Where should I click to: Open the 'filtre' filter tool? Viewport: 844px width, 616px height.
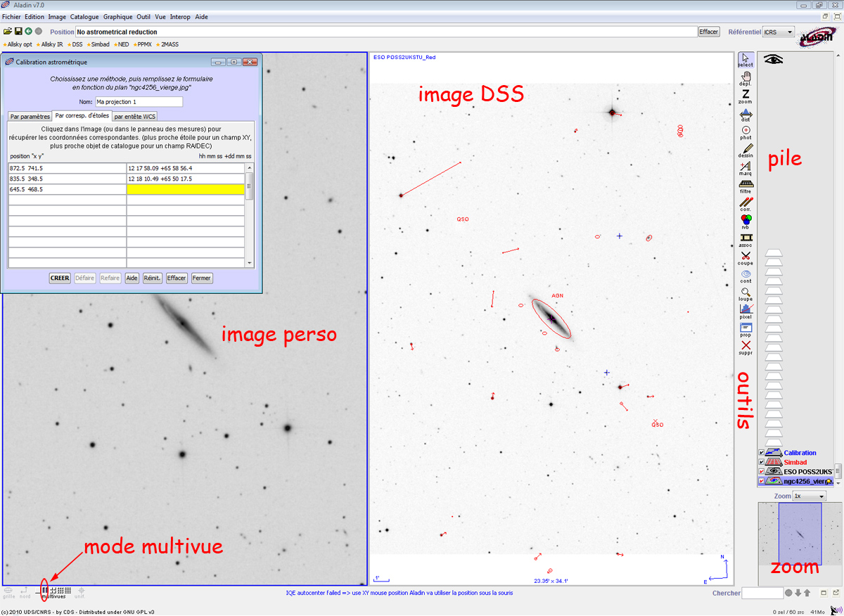coord(746,186)
